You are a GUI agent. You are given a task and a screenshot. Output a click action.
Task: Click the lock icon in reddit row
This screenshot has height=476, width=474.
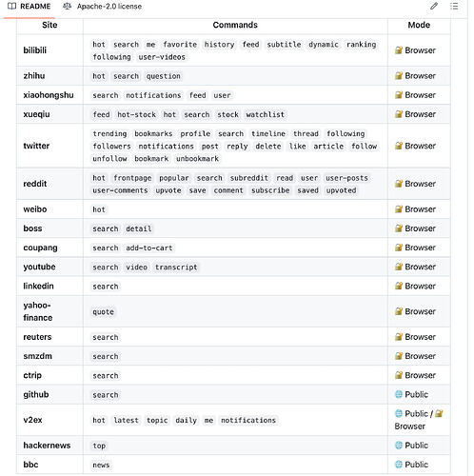tap(399, 184)
